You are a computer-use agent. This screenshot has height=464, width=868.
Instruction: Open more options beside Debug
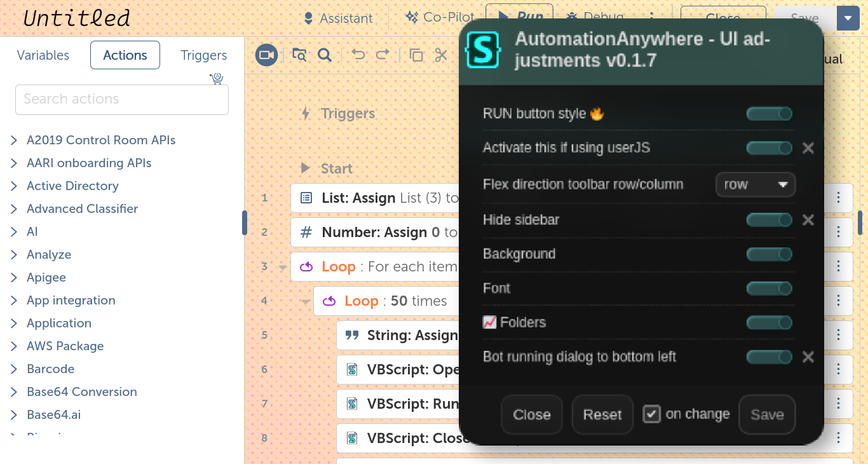(652, 18)
